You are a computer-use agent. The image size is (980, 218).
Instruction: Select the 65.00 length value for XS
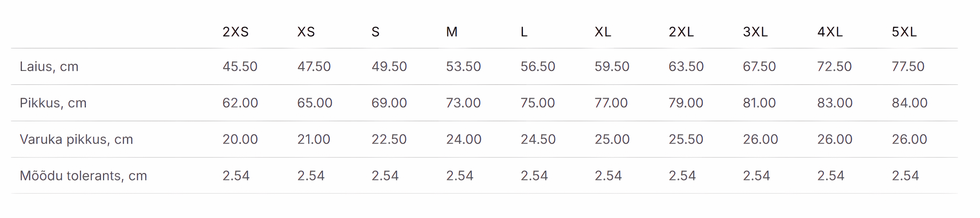click(315, 103)
